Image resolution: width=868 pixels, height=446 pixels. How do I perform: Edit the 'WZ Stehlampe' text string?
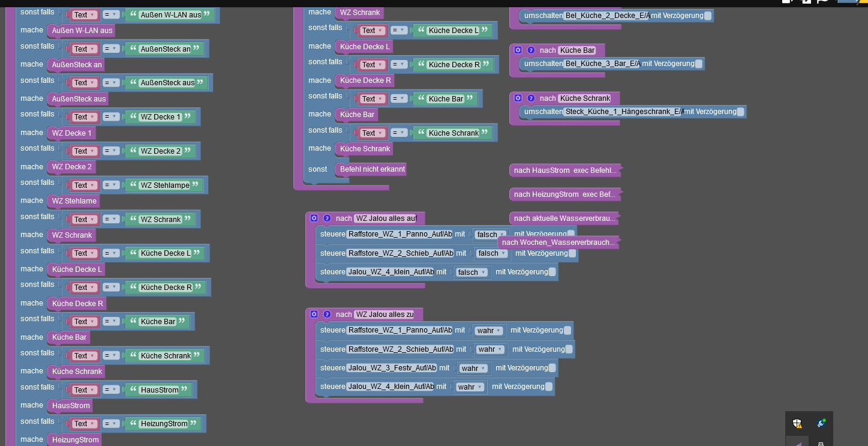pos(164,185)
